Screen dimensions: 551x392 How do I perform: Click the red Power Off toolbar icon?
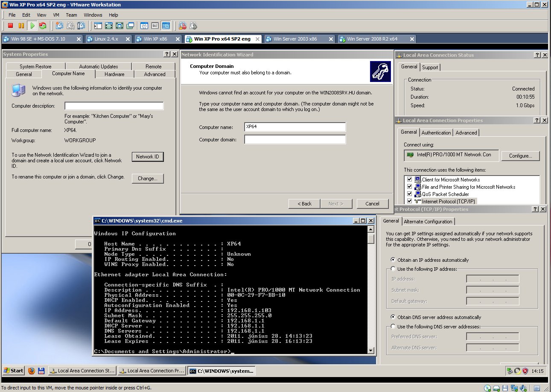tap(11, 26)
